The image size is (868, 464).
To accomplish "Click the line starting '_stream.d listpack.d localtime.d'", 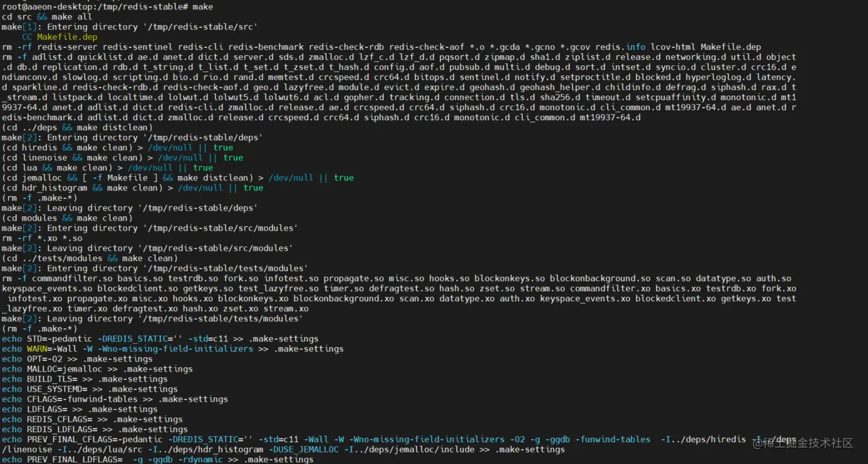I will (x=398, y=97).
